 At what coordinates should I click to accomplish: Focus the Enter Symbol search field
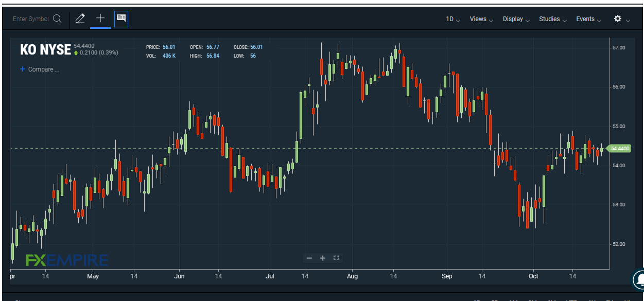pyautogui.click(x=31, y=19)
